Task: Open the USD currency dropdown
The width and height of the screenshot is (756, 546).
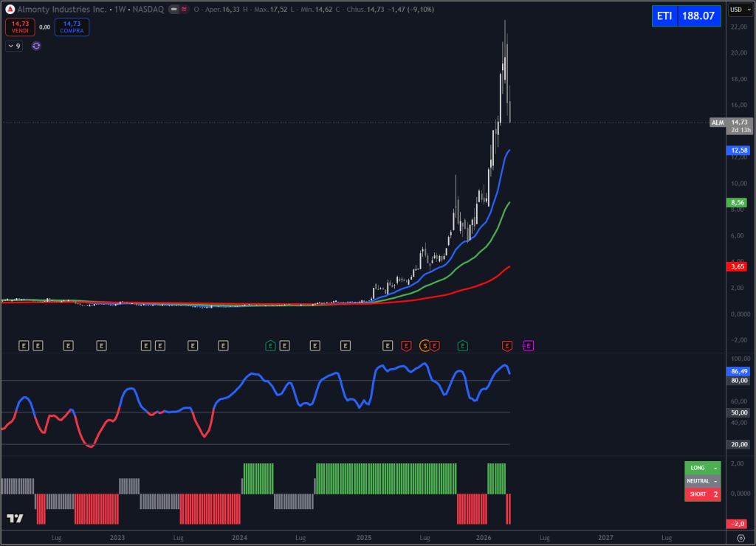Action: [x=741, y=10]
